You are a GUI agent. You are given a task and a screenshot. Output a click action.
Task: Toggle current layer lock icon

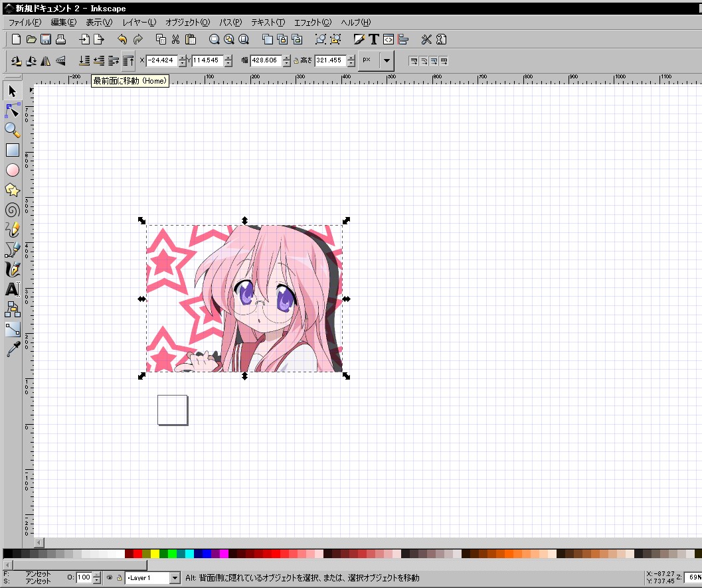pyautogui.click(x=120, y=577)
